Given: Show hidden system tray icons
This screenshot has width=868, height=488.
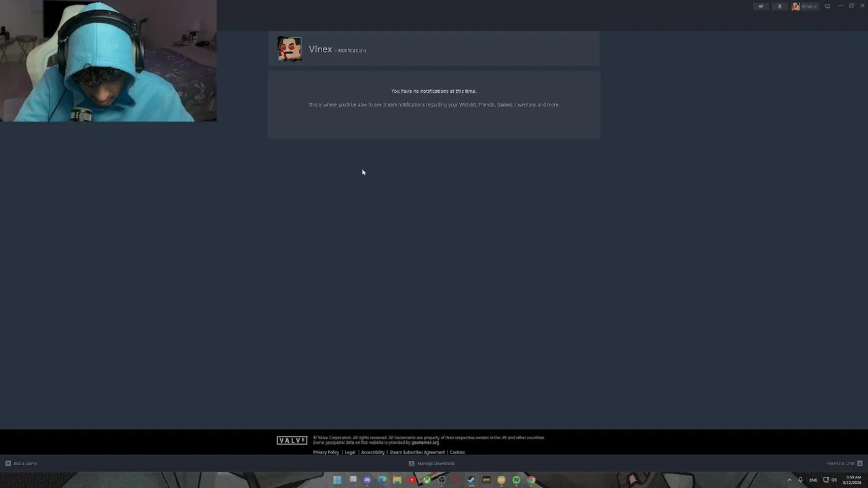Looking at the screenshot, I should [789, 480].
